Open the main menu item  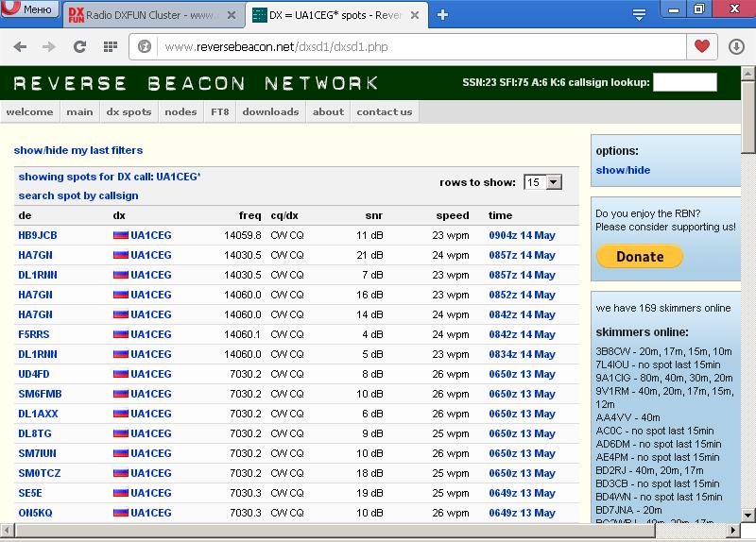(79, 111)
